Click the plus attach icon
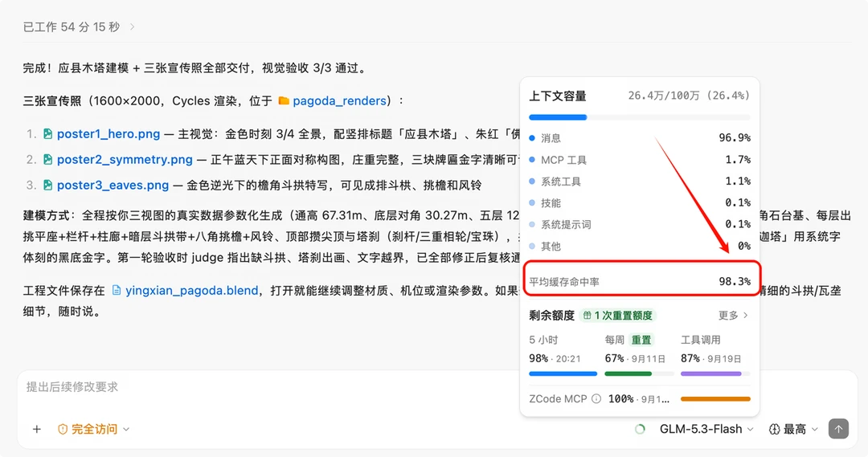This screenshot has height=457, width=868. coord(36,429)
